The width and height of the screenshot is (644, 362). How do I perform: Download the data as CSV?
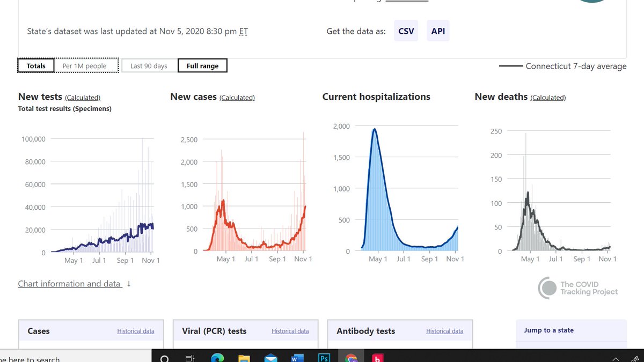(x=406, y=31)
